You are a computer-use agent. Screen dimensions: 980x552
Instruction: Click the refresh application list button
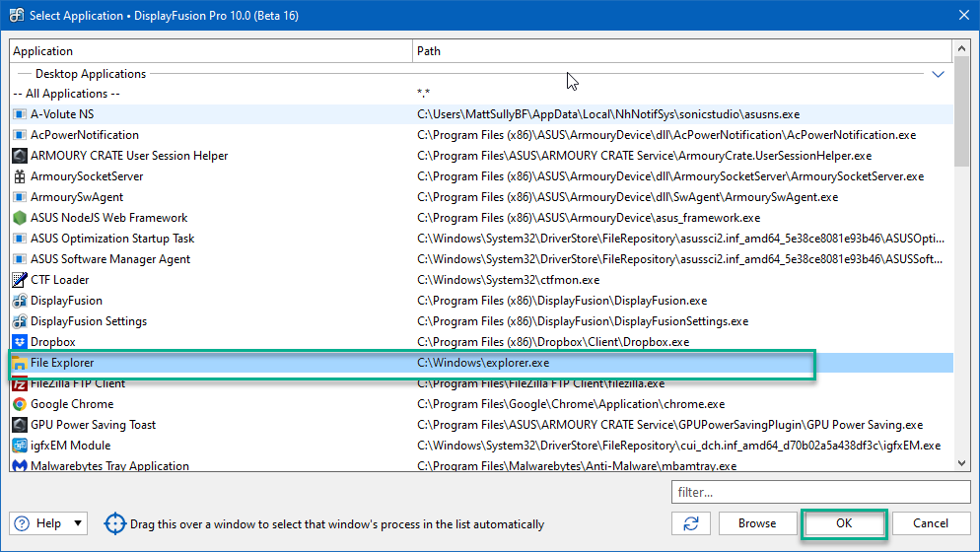(690, 523)
